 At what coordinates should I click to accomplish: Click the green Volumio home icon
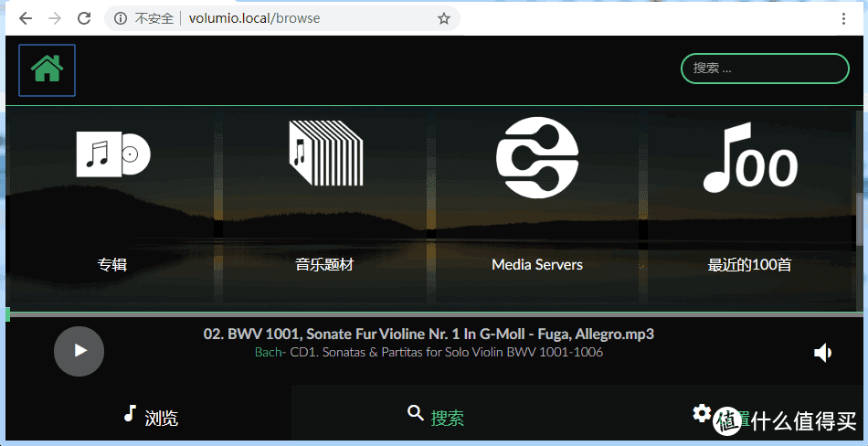(47, 69)
